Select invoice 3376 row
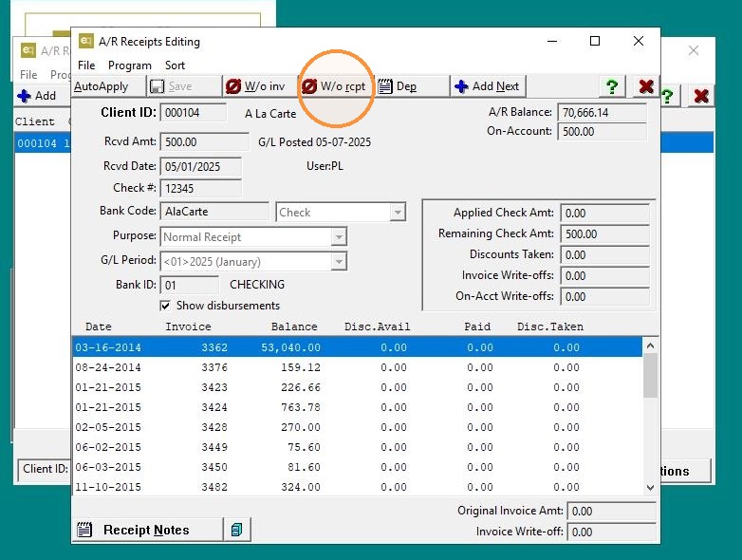 358,367
